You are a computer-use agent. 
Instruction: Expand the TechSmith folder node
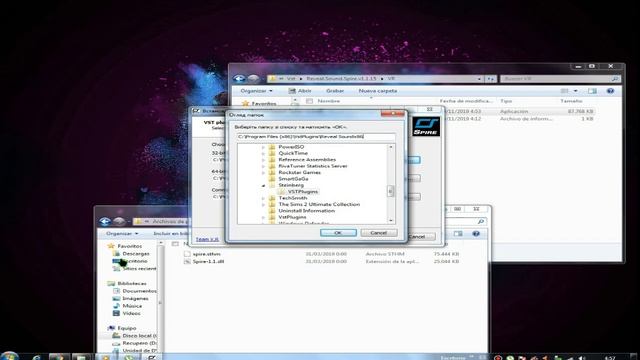[x=263, y=198]
